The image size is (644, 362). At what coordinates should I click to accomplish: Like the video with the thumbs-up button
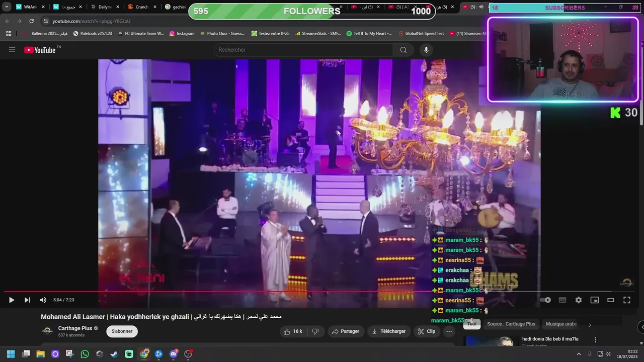pyautogui.click(x=293, y=331)
